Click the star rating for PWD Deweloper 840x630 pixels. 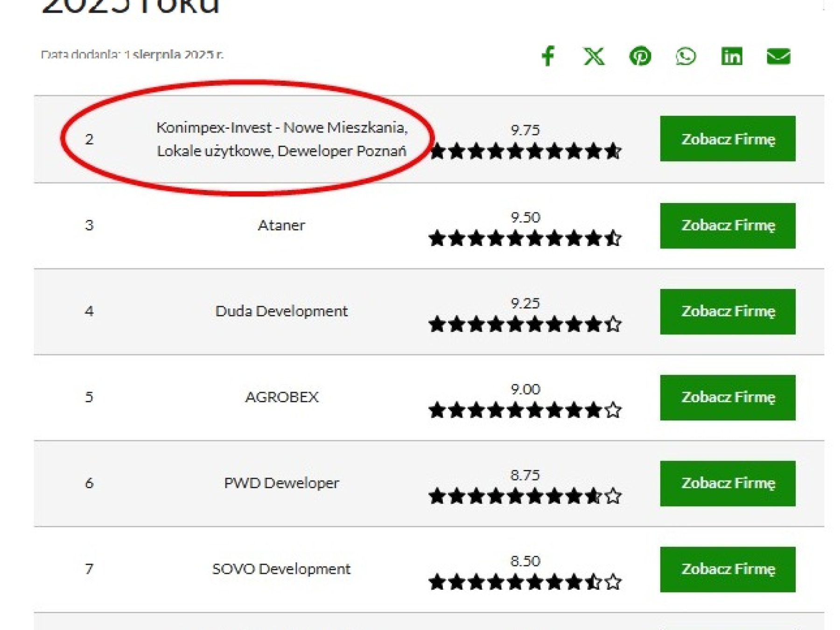(x=525, y=496)
